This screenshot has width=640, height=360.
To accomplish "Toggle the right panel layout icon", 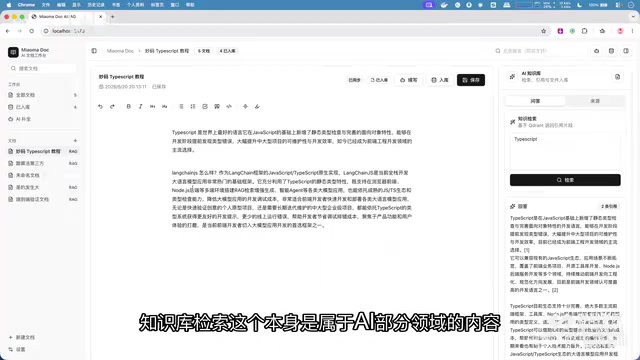I will (626, 51).
